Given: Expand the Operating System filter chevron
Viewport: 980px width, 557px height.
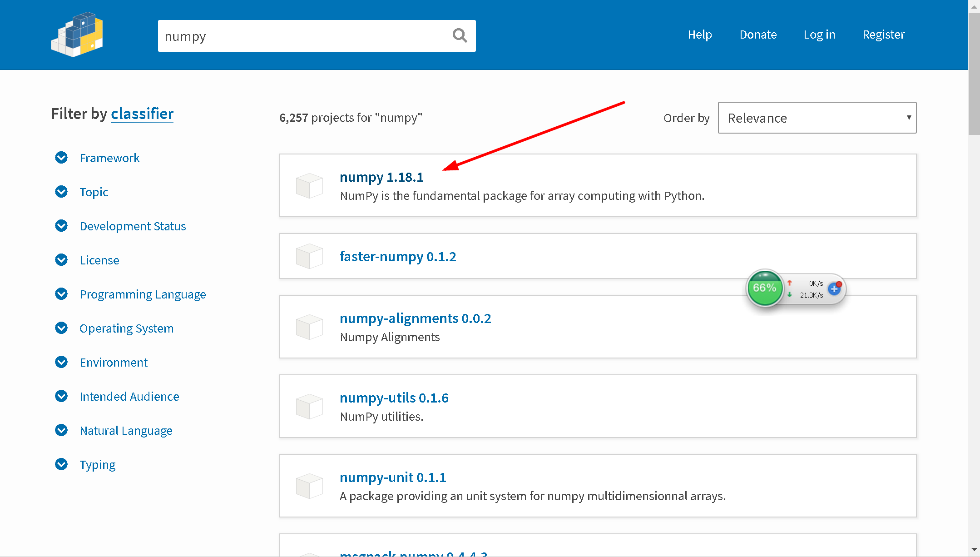Looking at the screenshot, I should (x=61, y=328).
